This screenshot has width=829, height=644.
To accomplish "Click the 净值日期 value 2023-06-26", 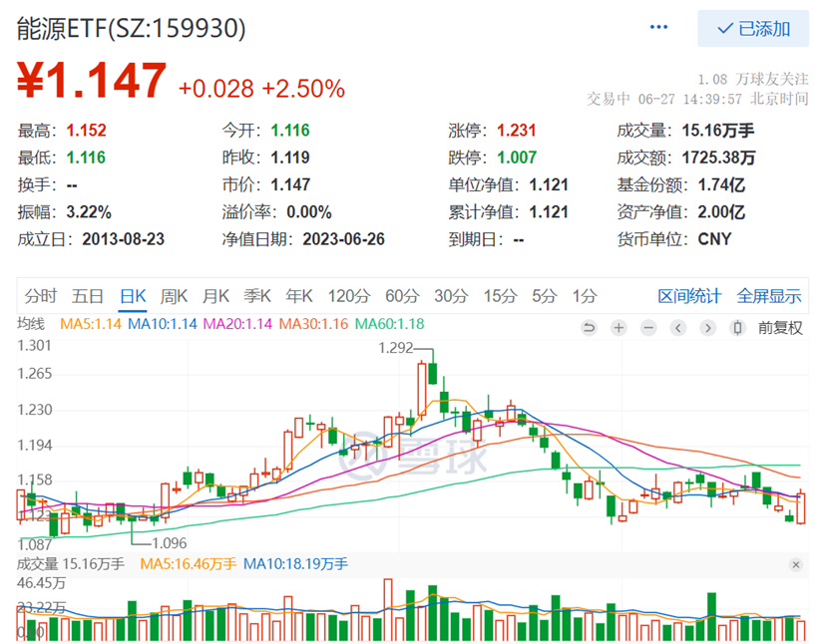I will [x=343, y=239].
